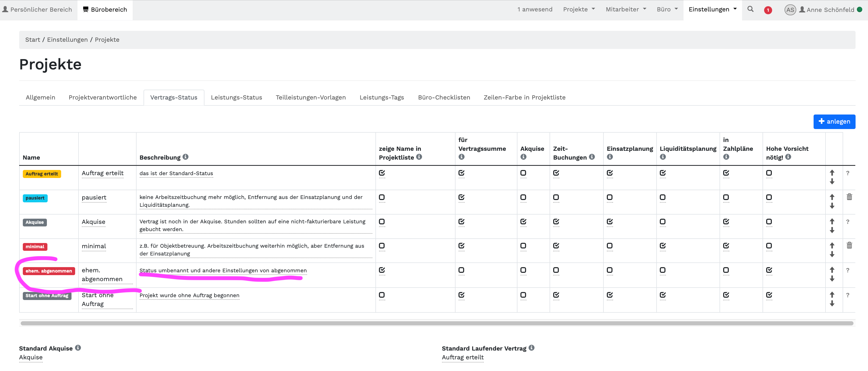Check Projektliste name for pausiert
This screenshot has width=868, height=371.
(x=382, y=197)
